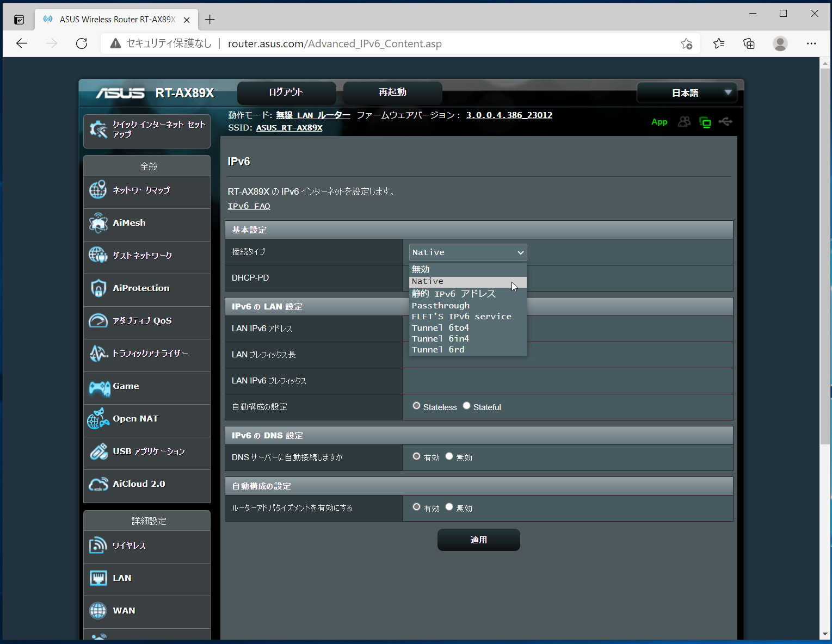832x644 pixels.
Task: Enable router advertisement radio button
Action: tap(416, 507)
